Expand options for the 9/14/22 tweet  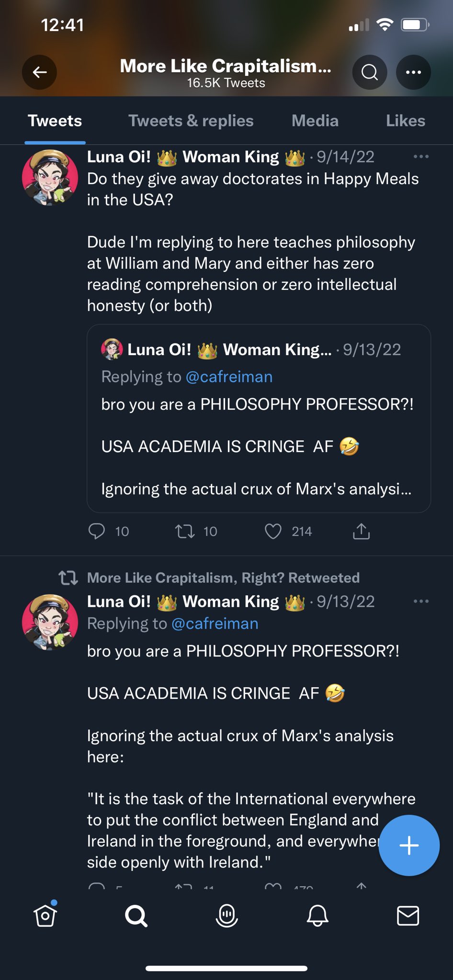[421, 156]
